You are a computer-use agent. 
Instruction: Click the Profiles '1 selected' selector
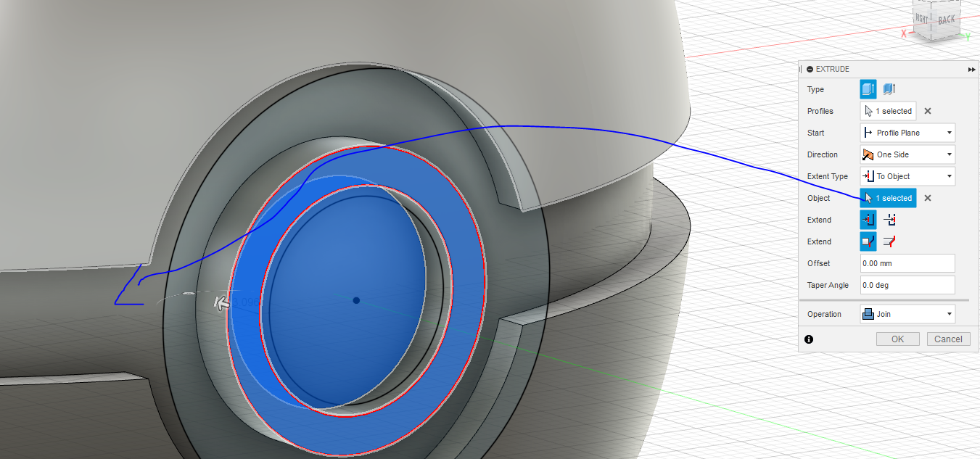[x=889, y=111]
